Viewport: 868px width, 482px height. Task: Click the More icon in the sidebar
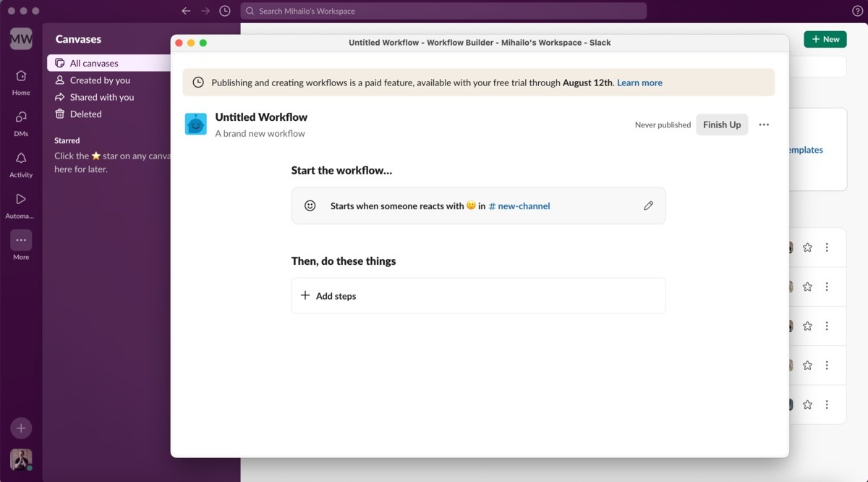click(20, 240)
